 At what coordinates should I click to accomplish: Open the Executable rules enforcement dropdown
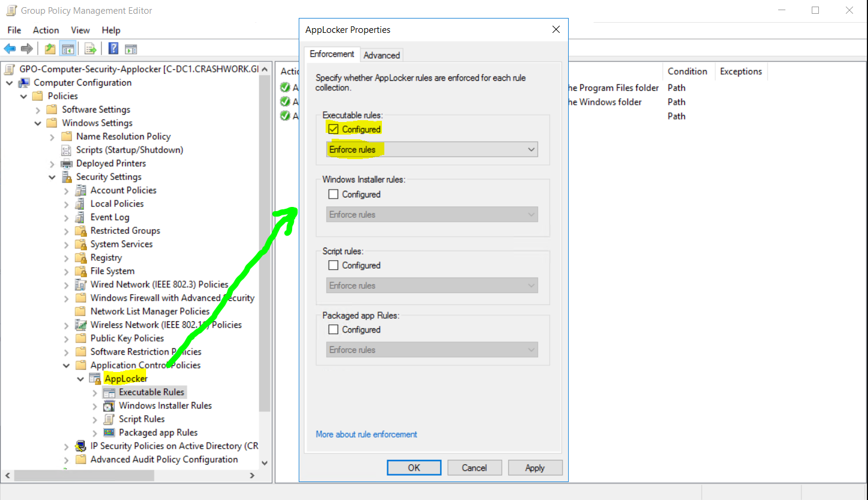pyautogui.click(x=432, y=150)
